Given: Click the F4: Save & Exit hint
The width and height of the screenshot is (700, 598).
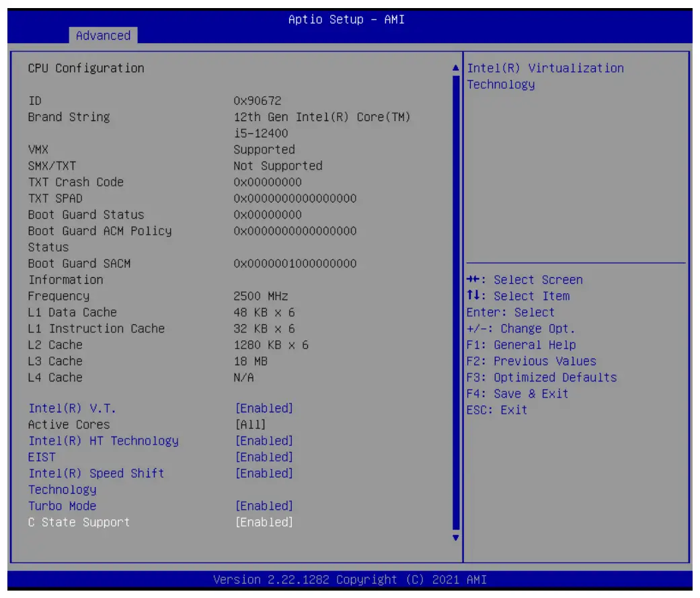Looking at the screenshot, I should 517,394.
